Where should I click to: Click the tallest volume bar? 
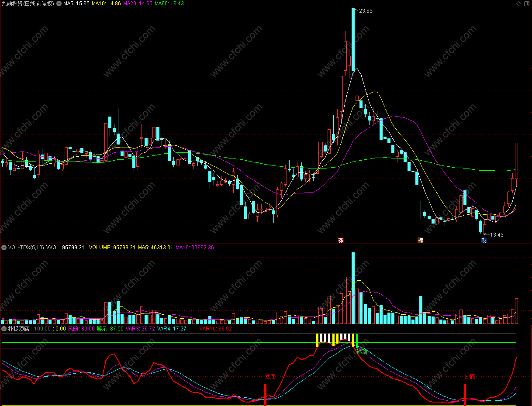(x=353, y=288)
